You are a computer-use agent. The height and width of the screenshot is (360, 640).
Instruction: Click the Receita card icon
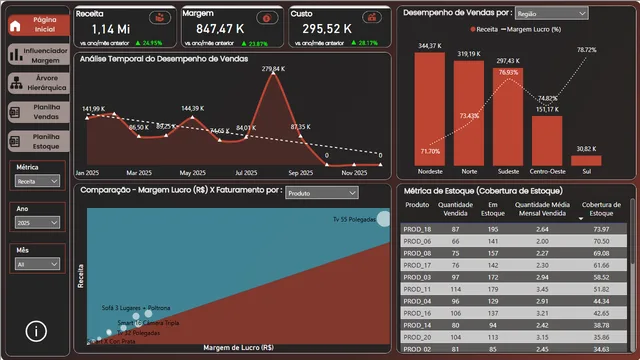160,18
